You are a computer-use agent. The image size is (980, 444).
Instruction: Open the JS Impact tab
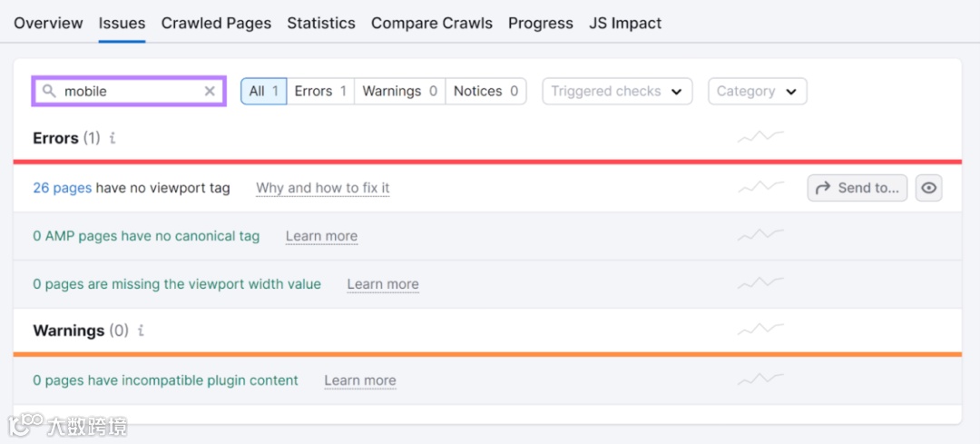click(625, 23)
